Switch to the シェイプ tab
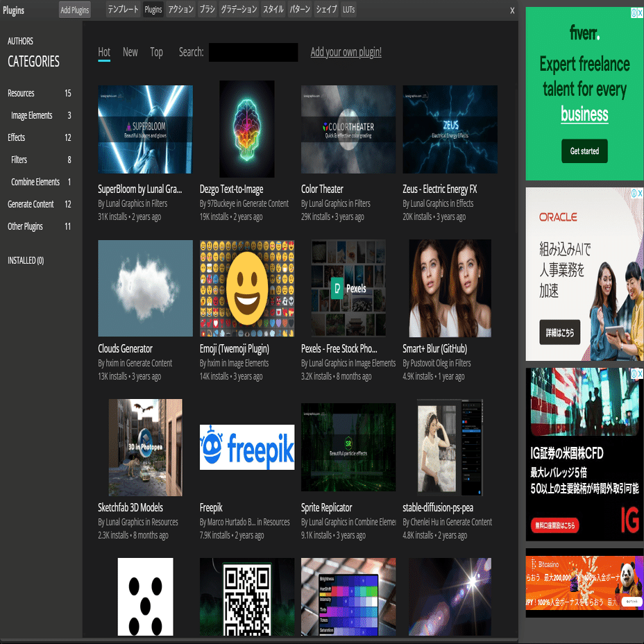 pyautogui.click(x=327, y=10)
